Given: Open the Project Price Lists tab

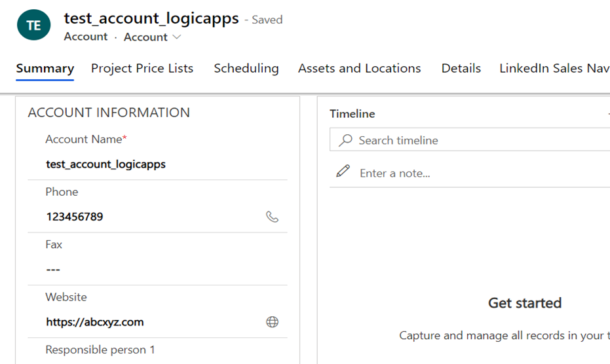Looking at the screenshot, I should click(x=142, y=69).
